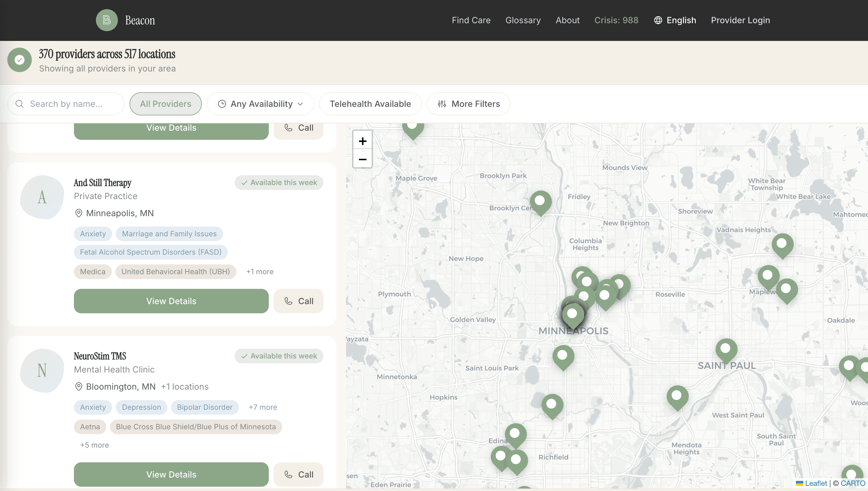The height and width of the screenshot is (491, 868).
Task: Click the And Still Therapy provider name
Action: click(103, 183)
